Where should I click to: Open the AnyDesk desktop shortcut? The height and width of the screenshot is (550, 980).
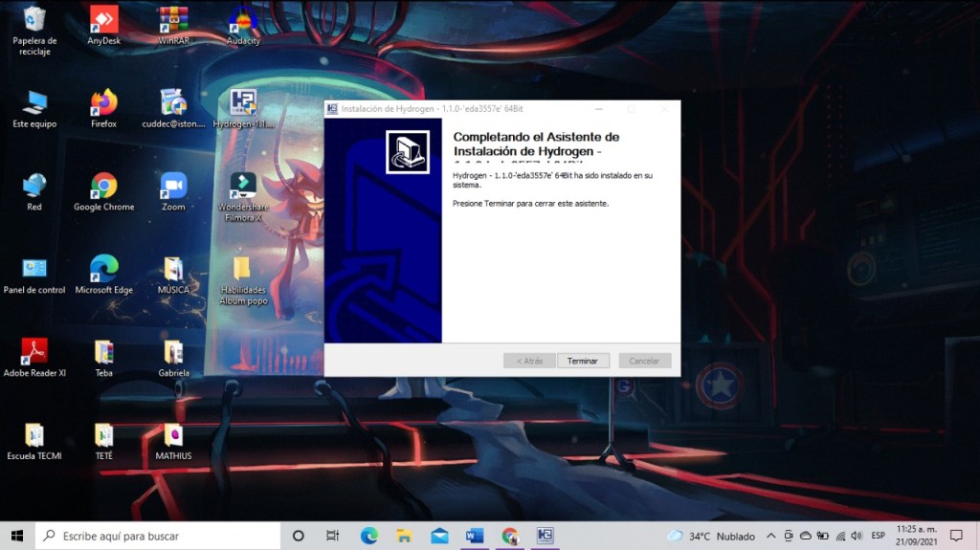[x=103, y=21]
